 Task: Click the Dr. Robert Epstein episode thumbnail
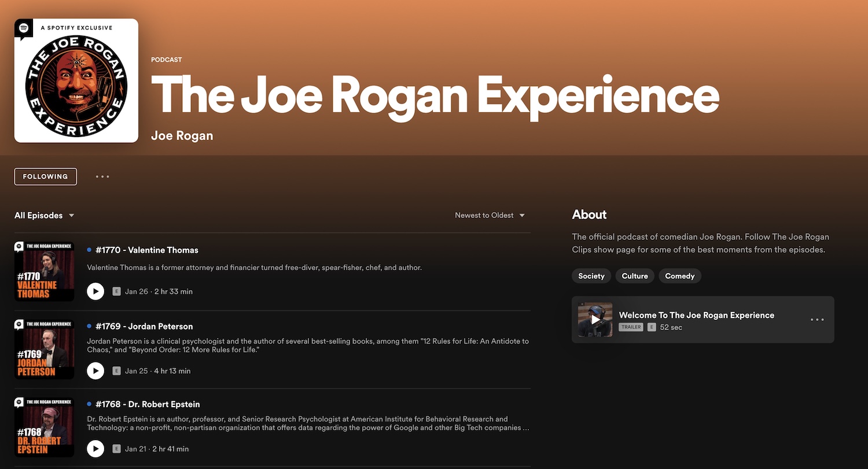(44, 427)
